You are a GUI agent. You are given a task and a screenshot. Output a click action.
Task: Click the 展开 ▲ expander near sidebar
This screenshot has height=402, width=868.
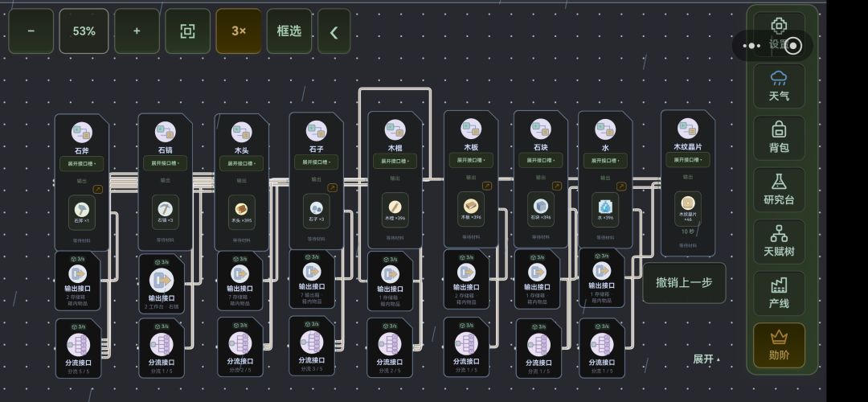pos(707,359)
